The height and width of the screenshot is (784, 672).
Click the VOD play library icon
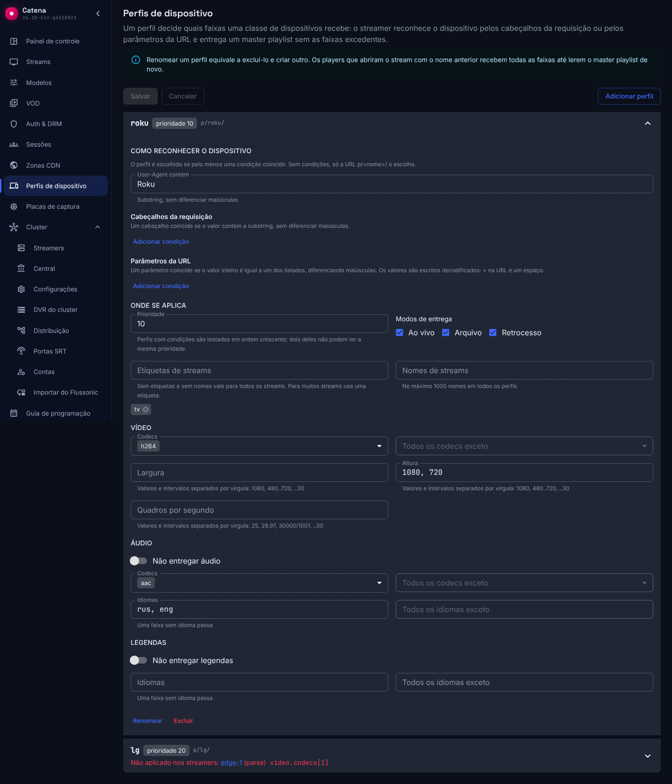point(14,103)
